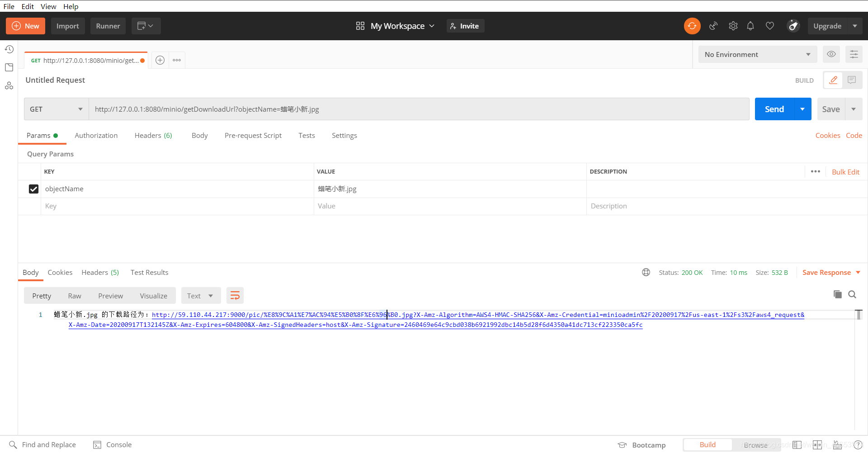Screen dimensions: 868x453
Task: Switch to the edit pencil build mode
Action: point(833,80)
